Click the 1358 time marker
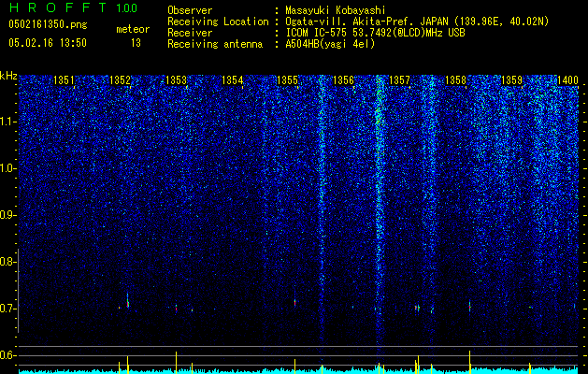588x374 pixels. (x=455, y=80)
